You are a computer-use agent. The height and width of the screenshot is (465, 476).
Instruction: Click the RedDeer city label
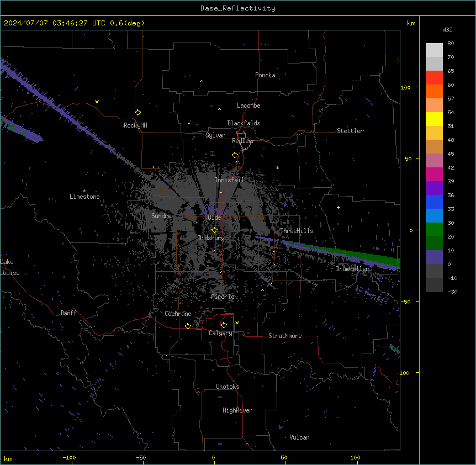point(243,141)
